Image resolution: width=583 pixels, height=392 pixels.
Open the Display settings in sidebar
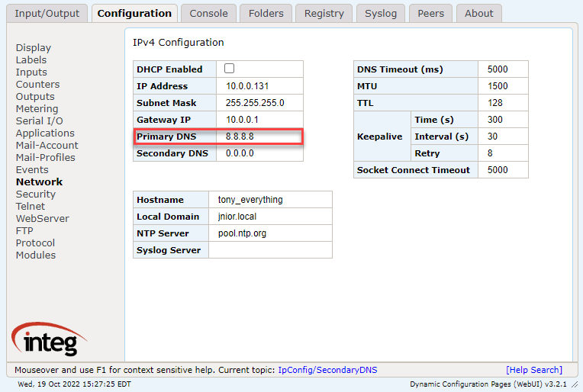click(x=34, y=47)
